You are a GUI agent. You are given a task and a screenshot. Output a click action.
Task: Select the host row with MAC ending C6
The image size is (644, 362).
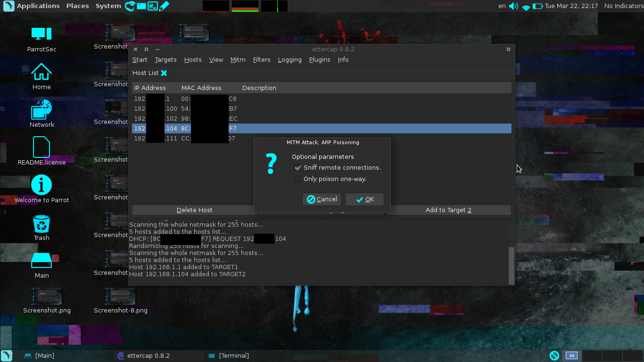(322, 99)
